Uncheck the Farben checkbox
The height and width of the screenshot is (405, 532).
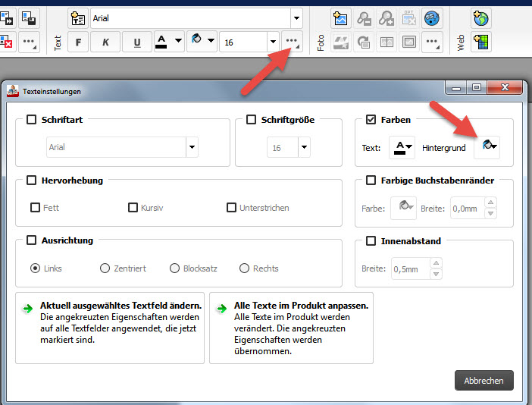[x=371, y=119]
